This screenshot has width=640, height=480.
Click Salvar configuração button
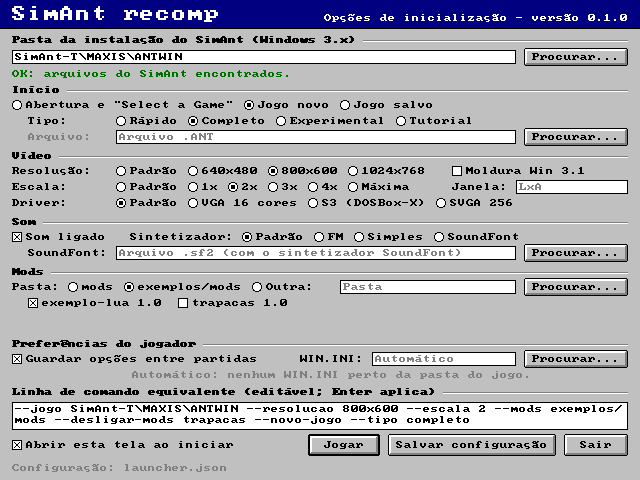click(x=471, y=445)
